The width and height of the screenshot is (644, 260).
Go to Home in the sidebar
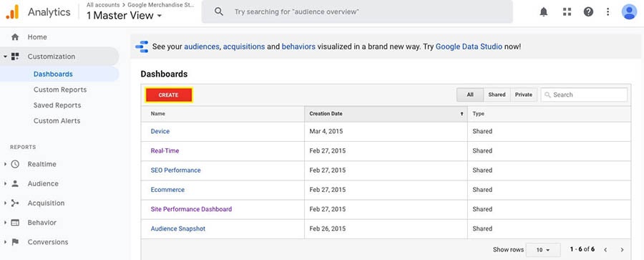tap(37, 37)
